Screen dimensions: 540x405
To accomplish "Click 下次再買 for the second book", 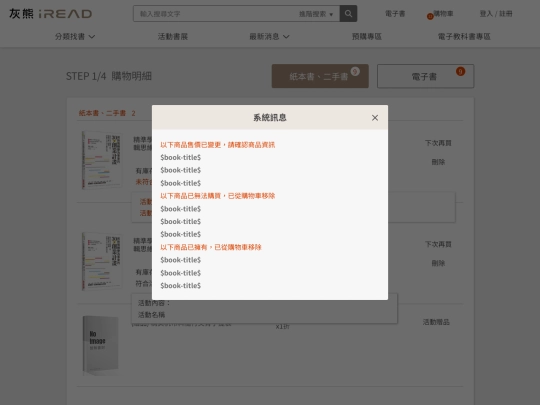I will click(x=438, y=244).
